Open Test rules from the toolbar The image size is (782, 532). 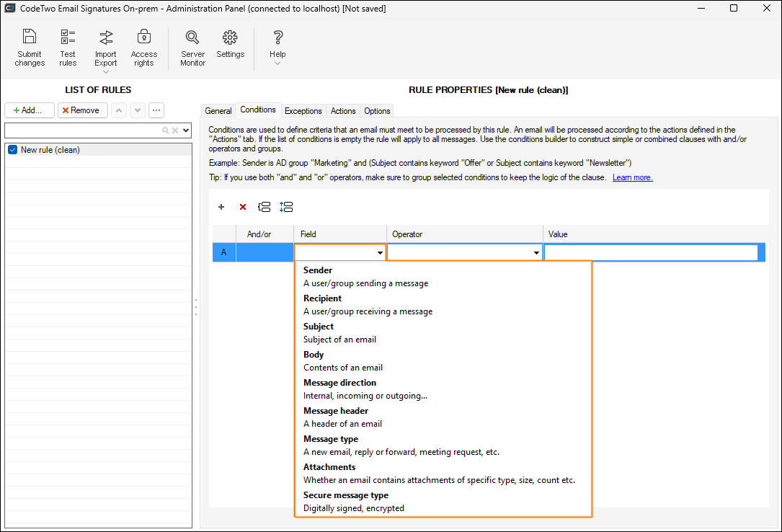pyautogui.click(x=68, y=43)
